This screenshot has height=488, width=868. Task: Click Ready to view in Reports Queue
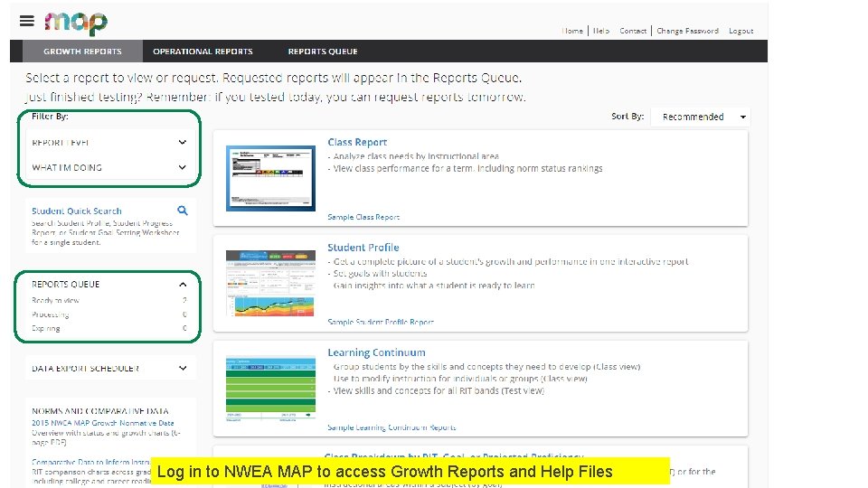[55, 300]
